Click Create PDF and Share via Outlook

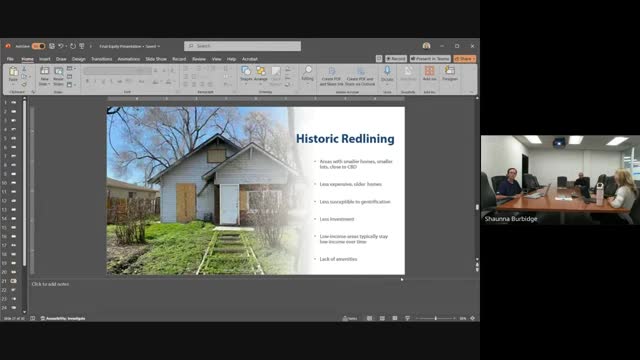tap(360, 76)
